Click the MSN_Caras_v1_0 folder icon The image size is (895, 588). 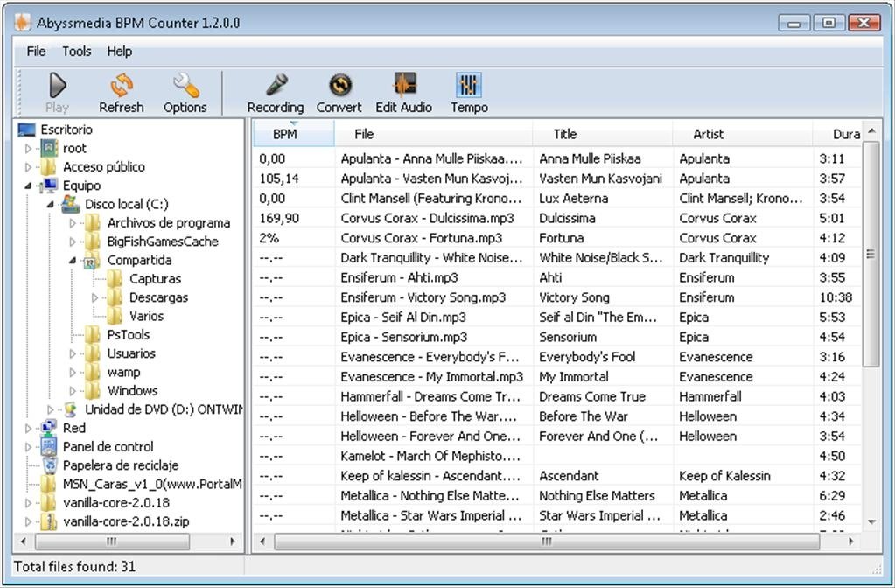49,484
